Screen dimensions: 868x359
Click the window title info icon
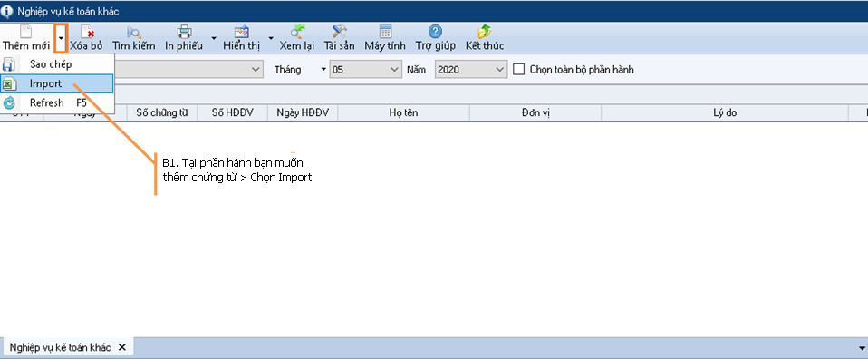click(x=7, y=12)
